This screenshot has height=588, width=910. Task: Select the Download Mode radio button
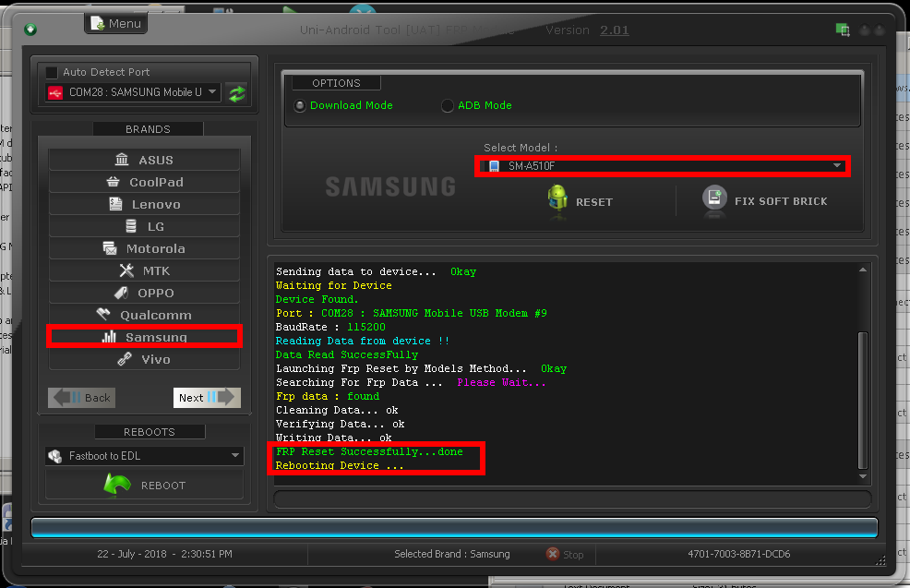click(299, 105)
